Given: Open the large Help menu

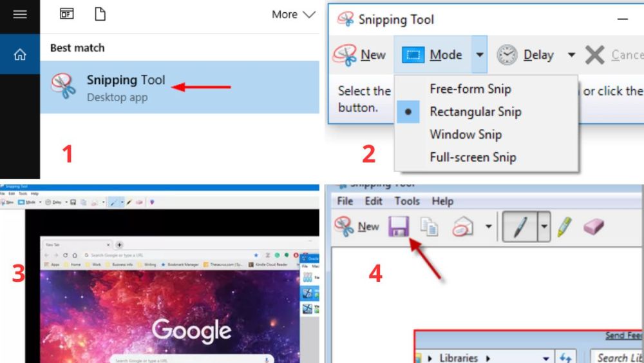Looking at the screenshot, I should point(442,201).
